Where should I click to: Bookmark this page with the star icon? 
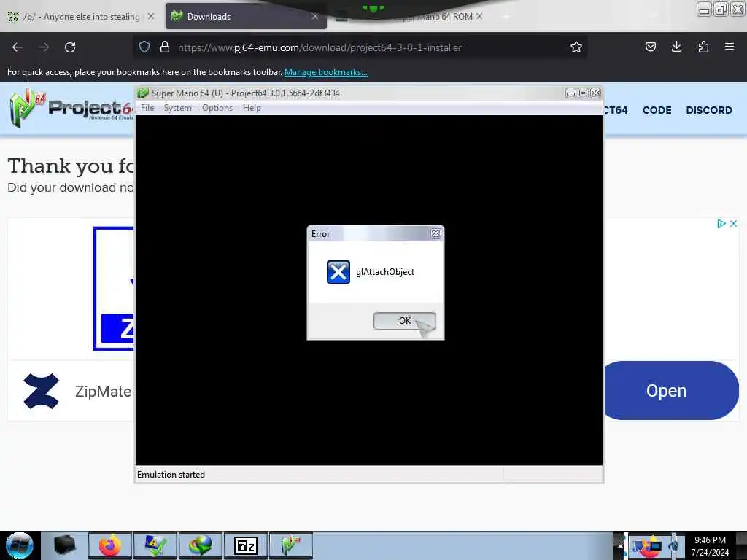click(x=576, y=47)
